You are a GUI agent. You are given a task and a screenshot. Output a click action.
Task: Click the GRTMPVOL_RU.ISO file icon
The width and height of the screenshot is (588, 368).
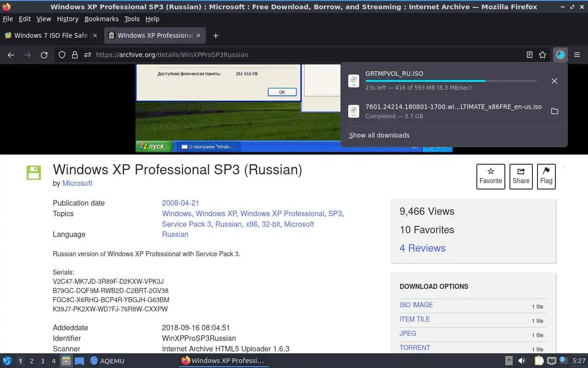pos(354,81)
